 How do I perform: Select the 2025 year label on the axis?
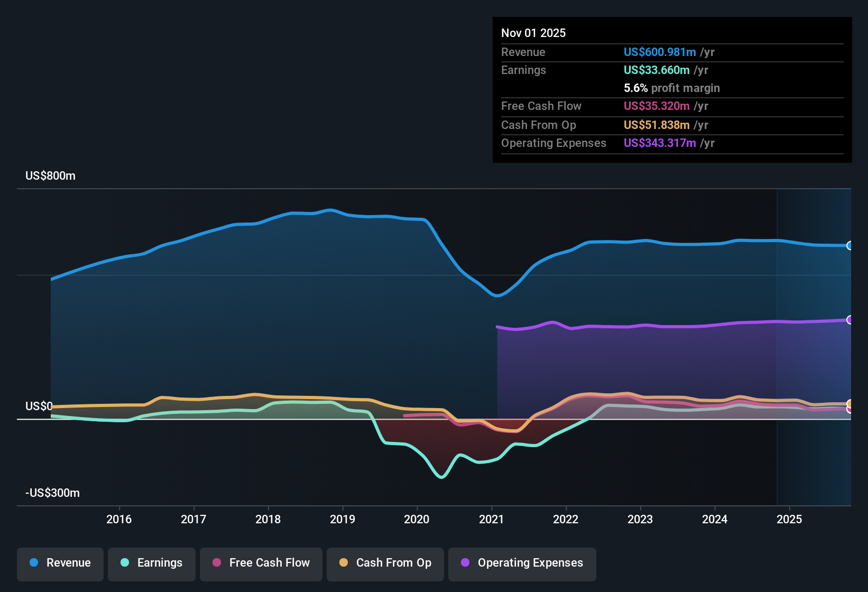click(790, 519)
